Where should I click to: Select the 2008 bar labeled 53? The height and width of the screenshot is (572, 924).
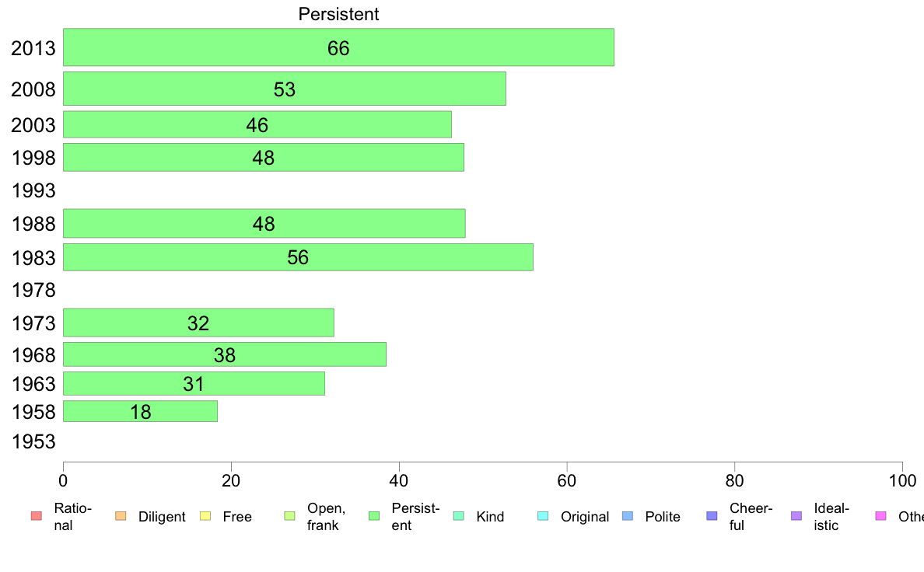284,89
